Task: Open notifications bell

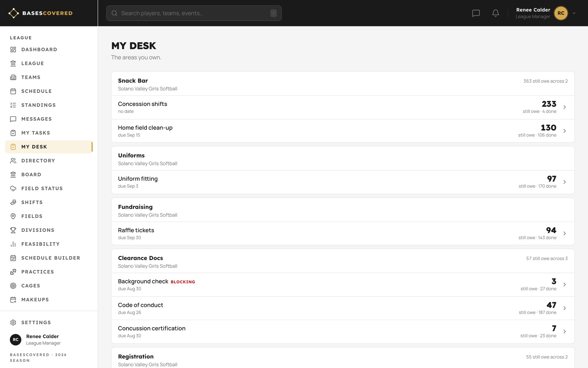Action: tap(495, 13)
